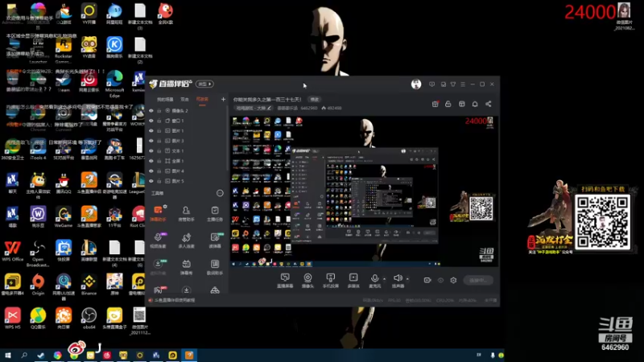Open the 视频连麦 tool
This screenshot has width=644, height=362.
[158, 240]
